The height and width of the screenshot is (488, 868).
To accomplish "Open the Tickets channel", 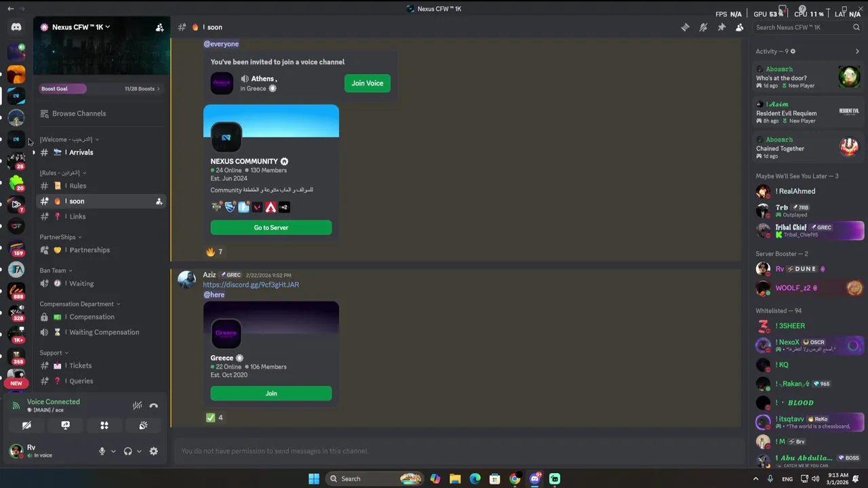I will pos(100,366).
